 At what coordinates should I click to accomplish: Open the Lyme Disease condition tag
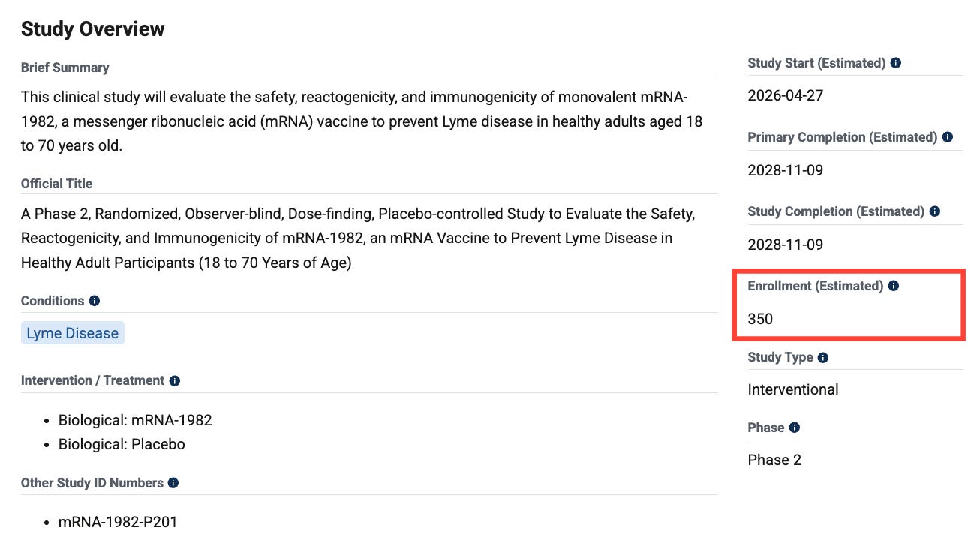pyautogui.click(x=73, y=333)
